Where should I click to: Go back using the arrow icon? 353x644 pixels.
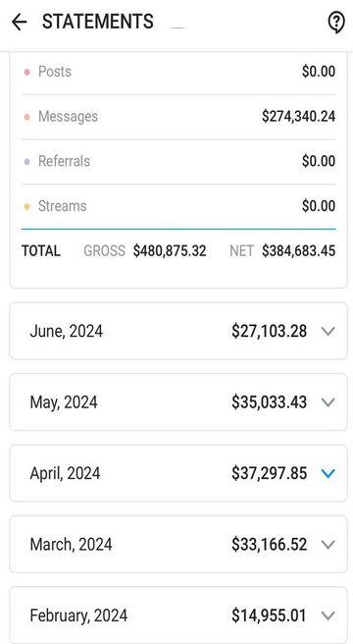(x=19, y=22)
